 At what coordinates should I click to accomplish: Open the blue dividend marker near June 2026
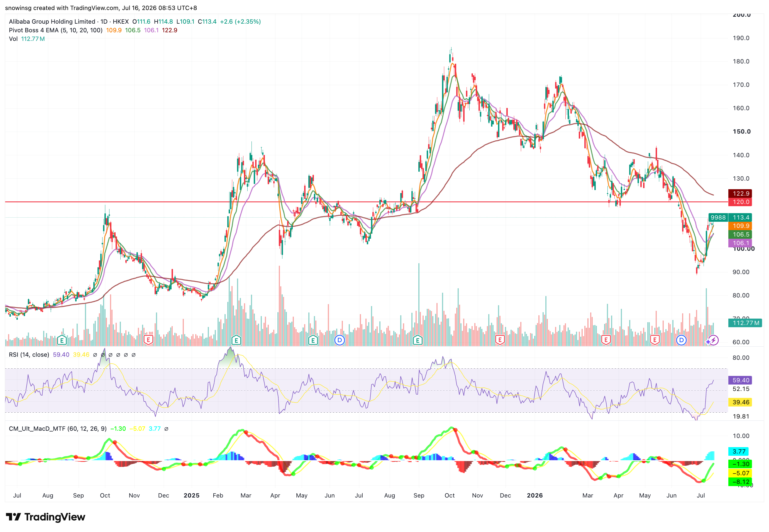681,340
